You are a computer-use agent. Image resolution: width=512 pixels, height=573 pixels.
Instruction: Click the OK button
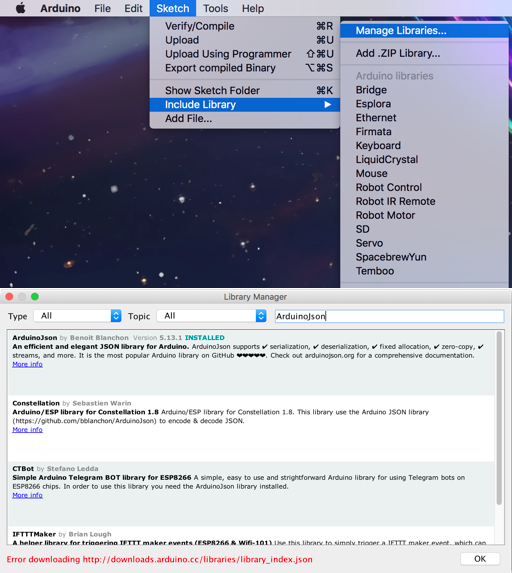480,559
